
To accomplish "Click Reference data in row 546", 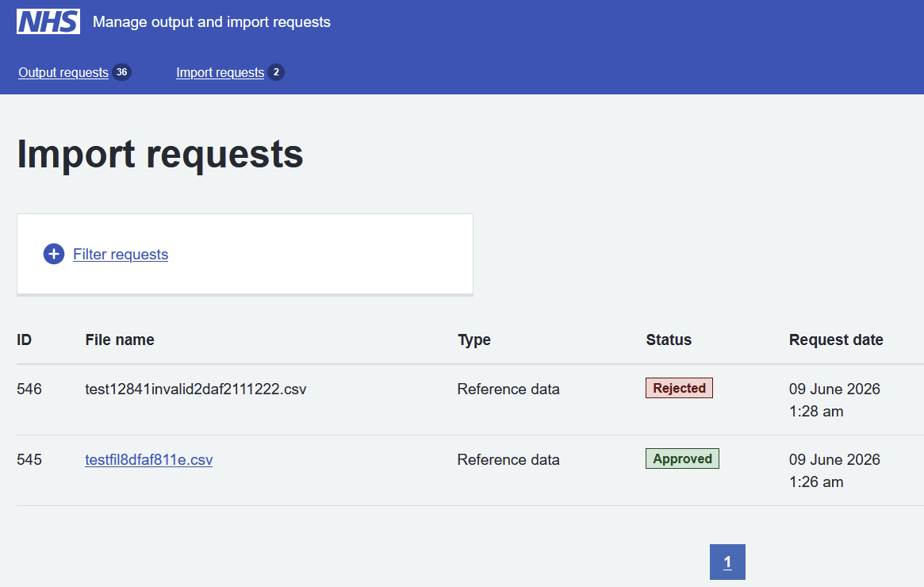I will (508, 389).
